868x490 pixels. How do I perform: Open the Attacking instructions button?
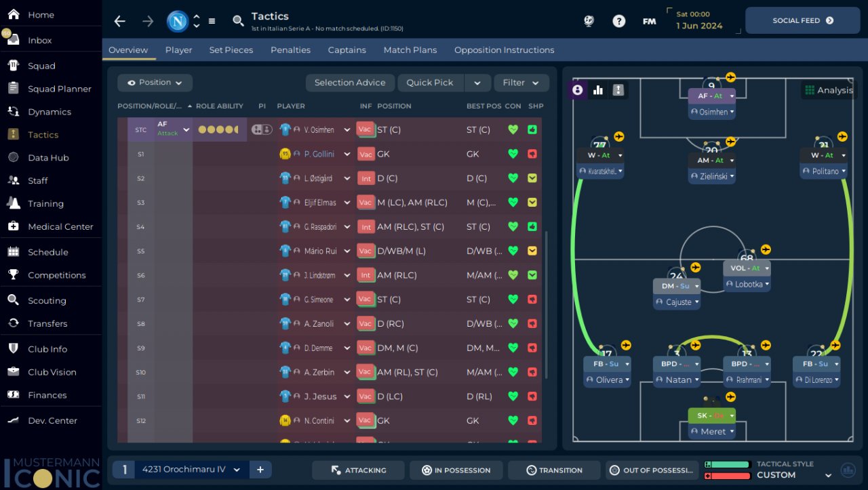(x=358, y=470)
